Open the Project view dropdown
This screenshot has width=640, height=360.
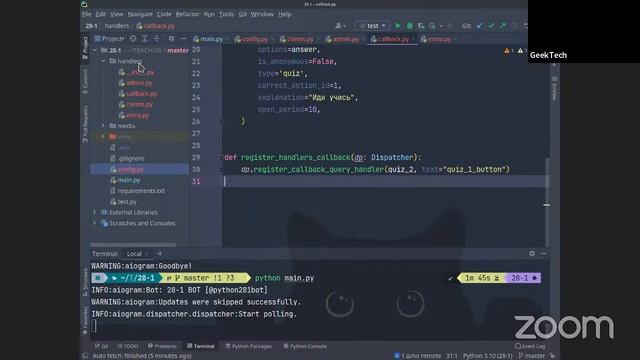tap(109, 38)
